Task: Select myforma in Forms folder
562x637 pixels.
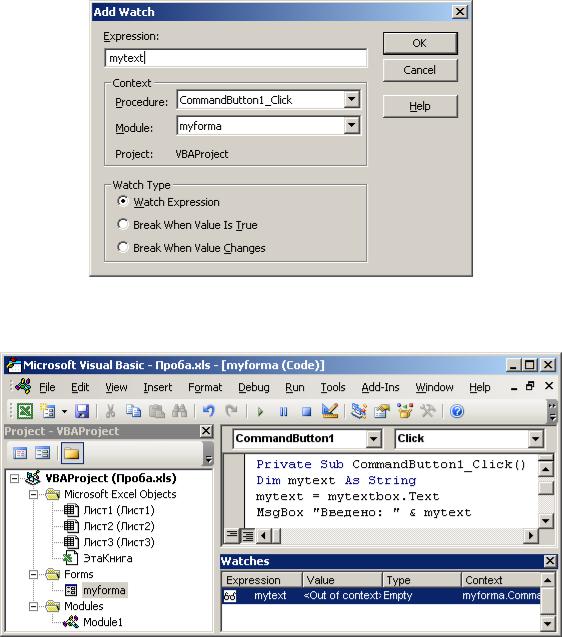Action: tap(104, 590)
